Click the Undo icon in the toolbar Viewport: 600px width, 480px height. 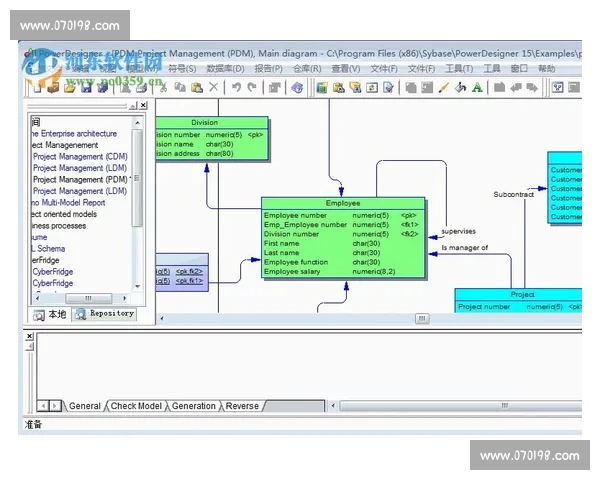click(236, 88)
